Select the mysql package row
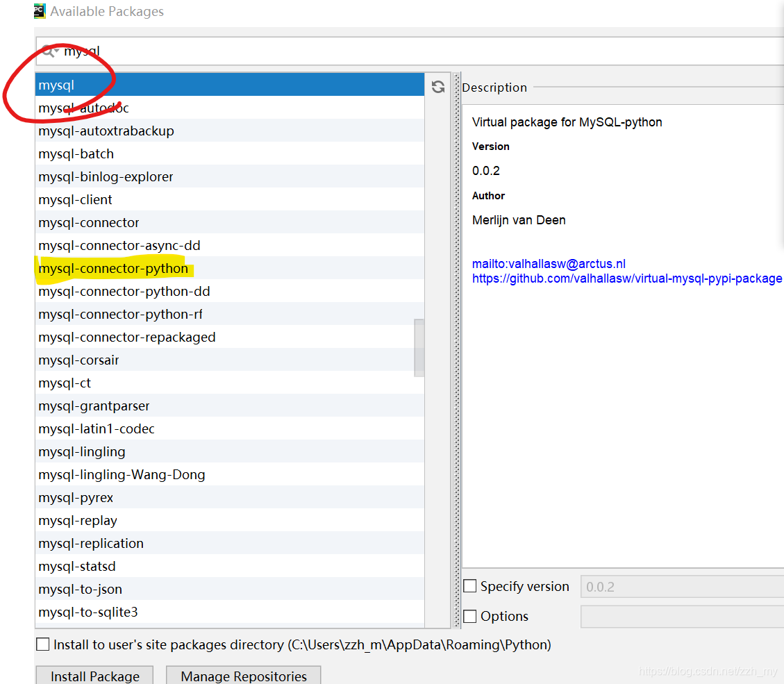Image resolution: width=784 pixels, height=684 pixels. click(230, 85)
